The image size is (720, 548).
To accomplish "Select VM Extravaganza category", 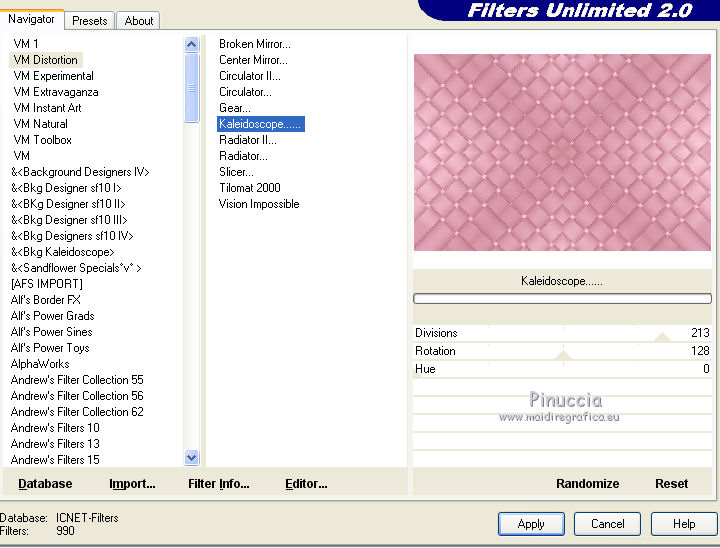I will point(56,92).
